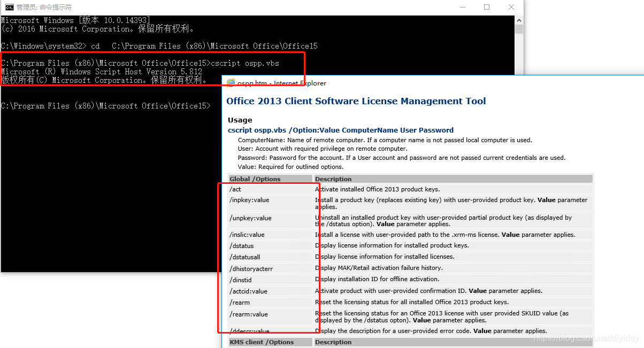Click the last Office15 prompt line in Command Prompt
The height and width of the screenshot is (348, 644).
106,106
